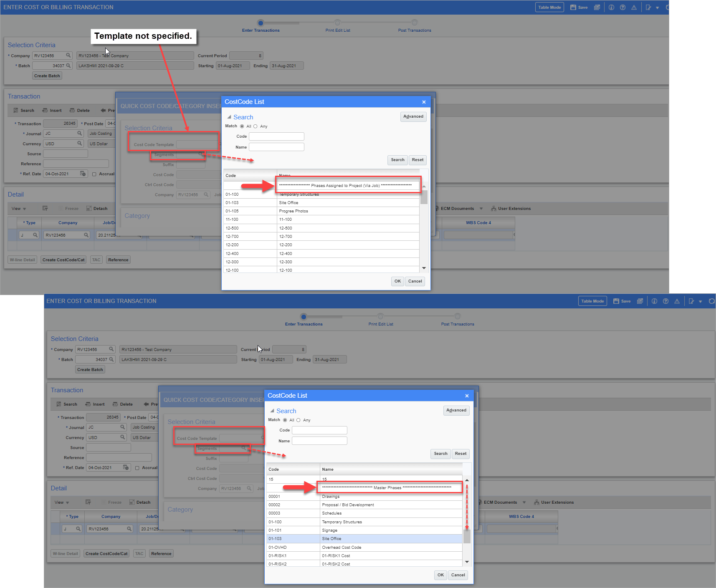This screenshot has height=588, width=716.
Task: Click the Save disk icon in top screenshot header
Action: click(573, 8)
